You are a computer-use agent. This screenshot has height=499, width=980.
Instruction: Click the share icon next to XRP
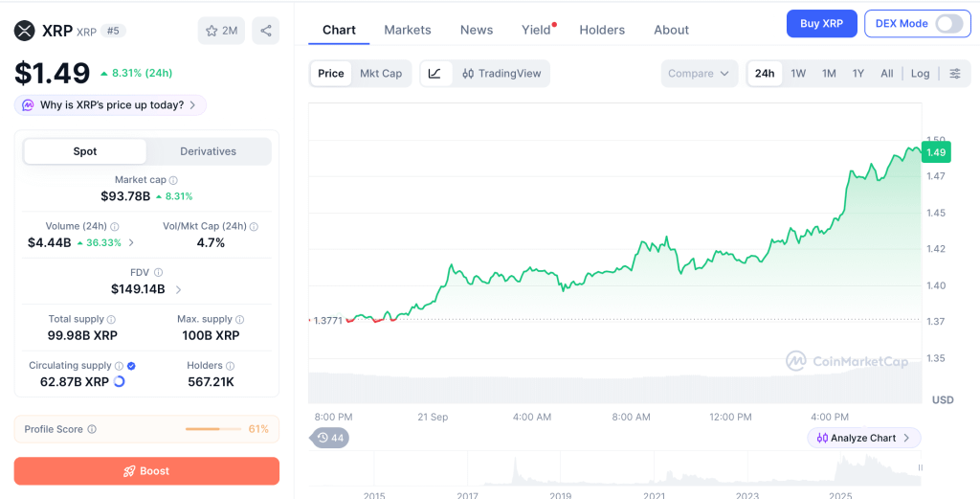[x=266, y=31]
